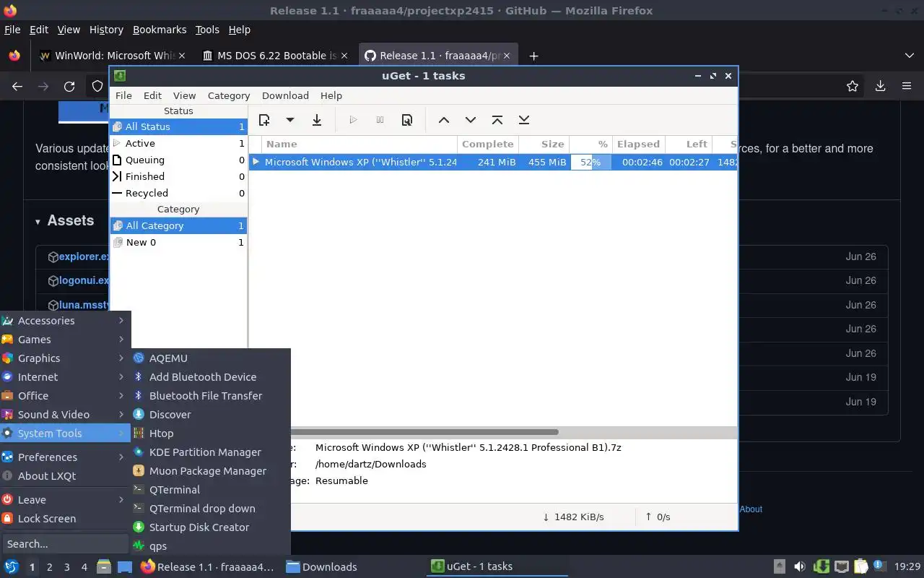Open uGet Download menu
Viewport: 924px width, 578px height.
point(285,95)
